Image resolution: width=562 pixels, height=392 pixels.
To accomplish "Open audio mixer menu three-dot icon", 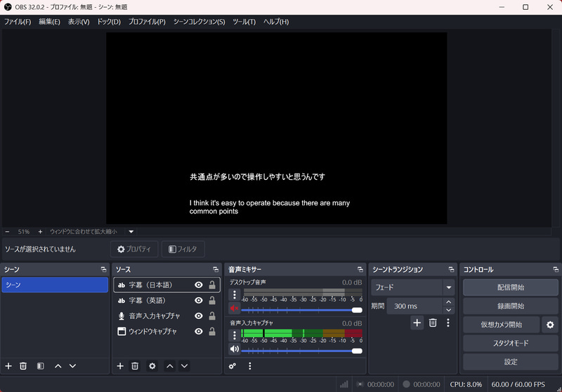I will [x=250, y=366].
